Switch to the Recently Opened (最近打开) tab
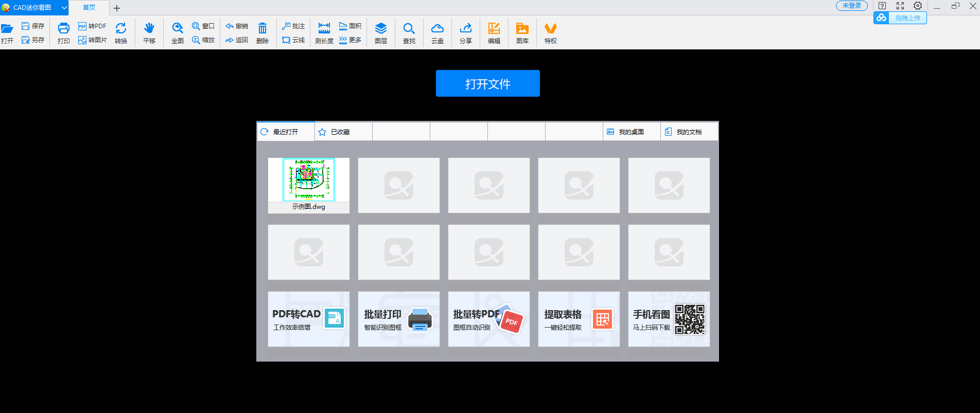This screenshot has height=413, width=980. pyautogui.click(x=286, y=132)
